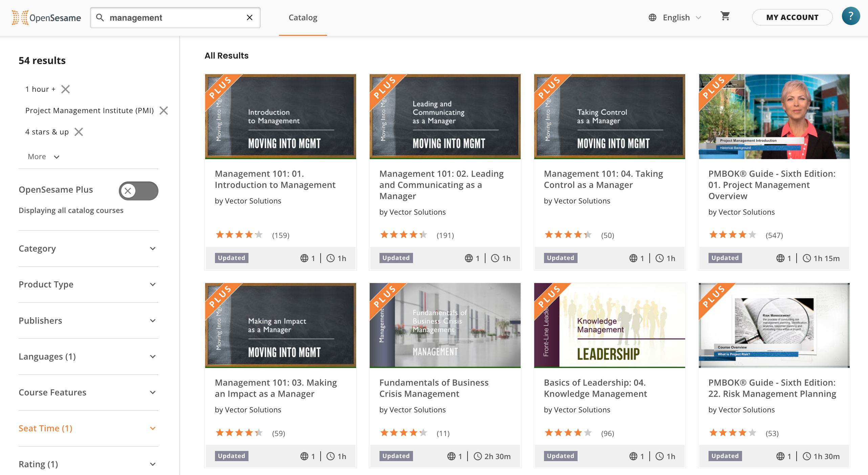The height and width of the screenshot is (475, 868).
Task: Open the Project Management Introduction video thumbnail
Action: [x=774, y=116]
